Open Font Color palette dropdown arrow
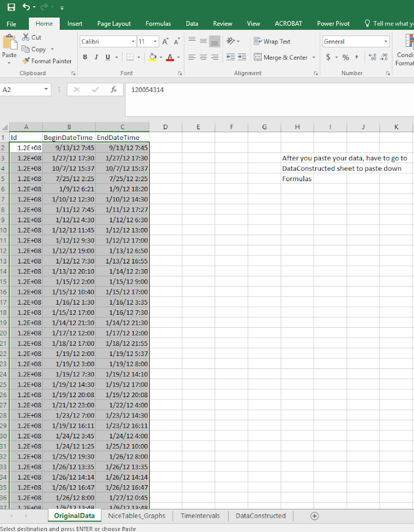This screenshot has height=532, width=414. 178,58
